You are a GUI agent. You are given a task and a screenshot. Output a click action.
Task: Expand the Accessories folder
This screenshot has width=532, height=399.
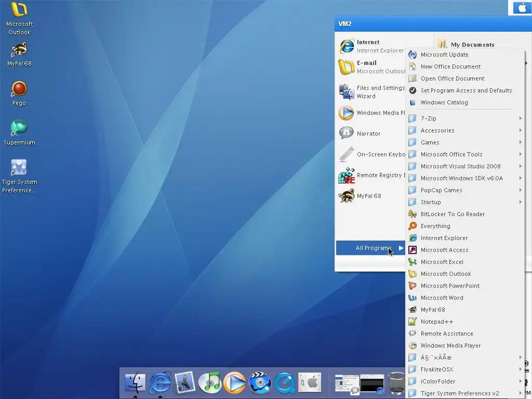click(x=465, y=130)
